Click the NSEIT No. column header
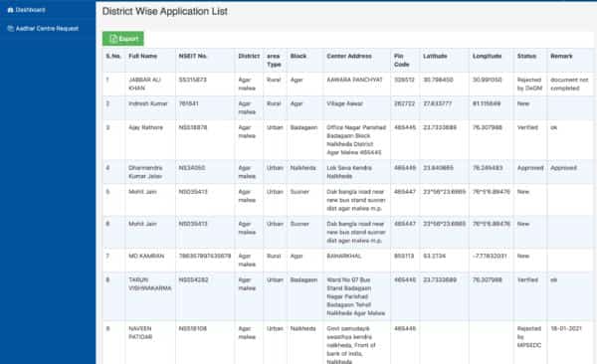Viewport: 597px width, 364px height. pyautogui.click(x=193, y=56)
